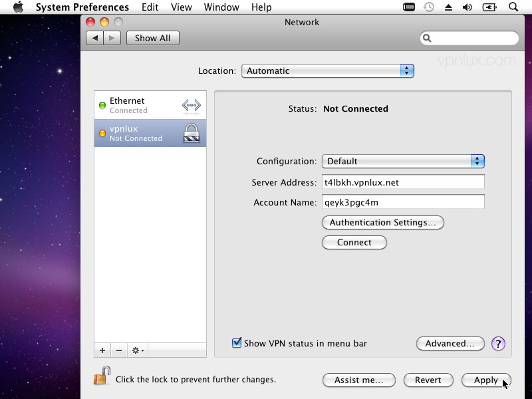Select the Ethernet service
Image resolution: width=532 pixels, height=399 pixels.
coord(150,105)
